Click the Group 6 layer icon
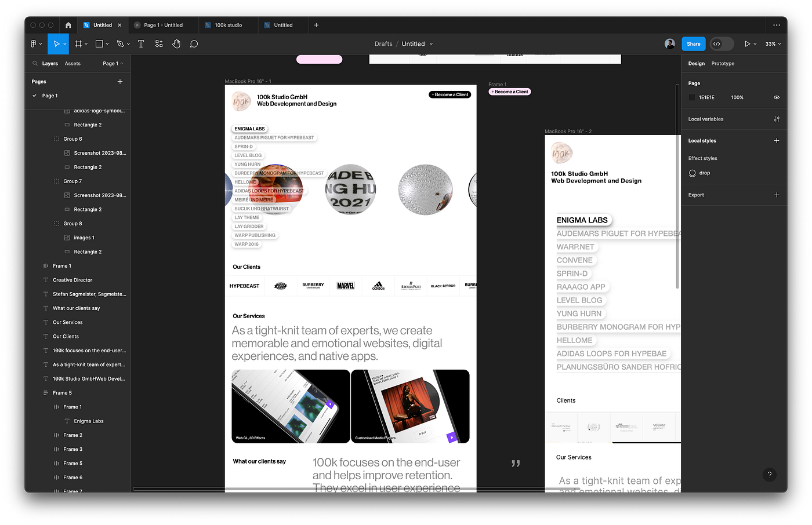812x525 pixels. (x=56, y=139)
